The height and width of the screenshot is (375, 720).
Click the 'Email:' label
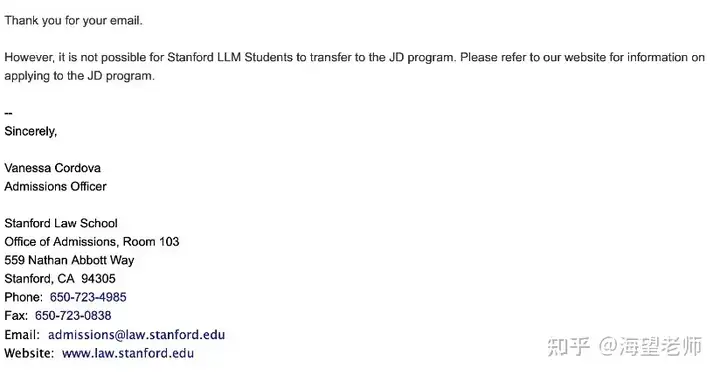[22, 335]
